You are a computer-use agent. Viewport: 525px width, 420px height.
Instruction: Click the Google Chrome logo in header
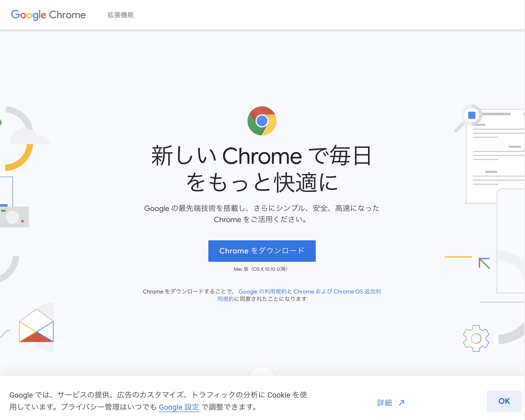(x=48, y=15)
